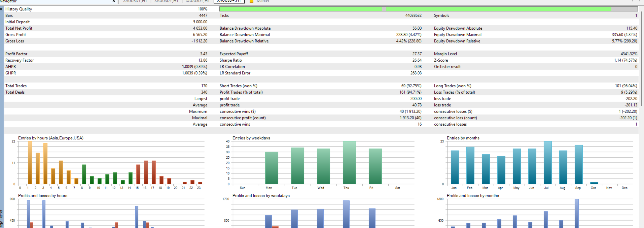The height and width of the screenshot is (228, 644).
Task: Click the 'Entries by weekdays' chart title
Action: click(251, 138)
